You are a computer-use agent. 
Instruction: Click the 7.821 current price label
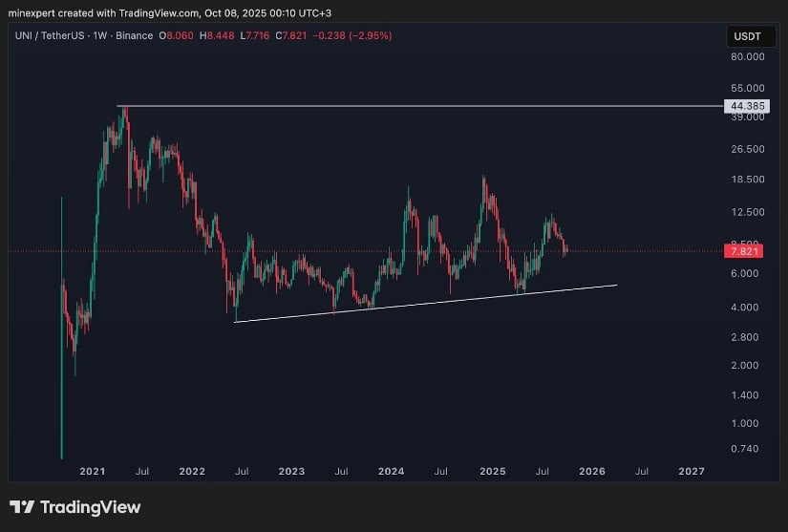point(743,251)
